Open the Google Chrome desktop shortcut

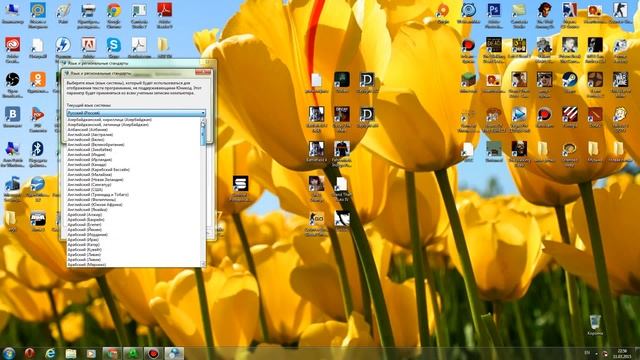pyautogui.click(x=114, y=11)
